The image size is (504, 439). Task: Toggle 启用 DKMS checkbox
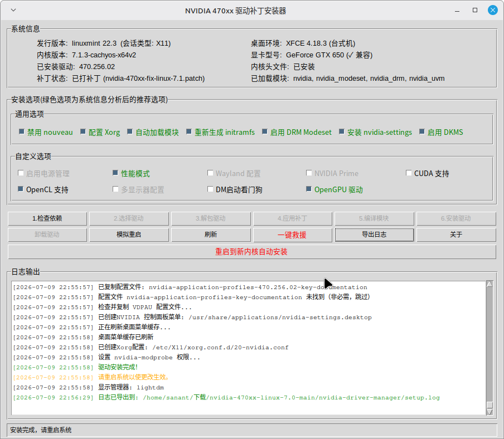pyautogui.click(x=421, y=131)
